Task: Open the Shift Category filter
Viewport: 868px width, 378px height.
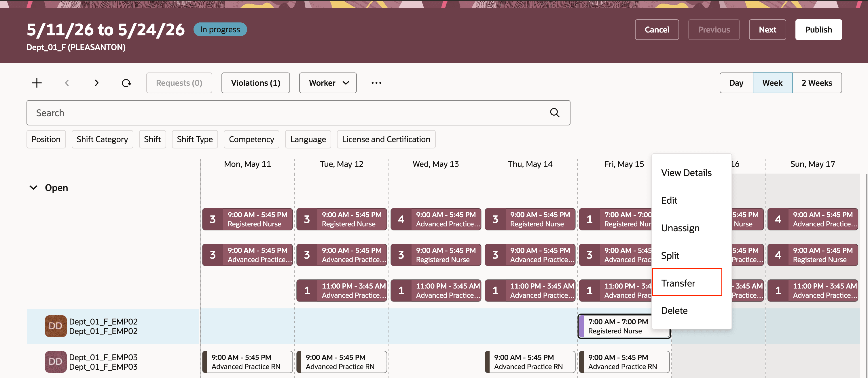Action: click(x=103, y=139)
